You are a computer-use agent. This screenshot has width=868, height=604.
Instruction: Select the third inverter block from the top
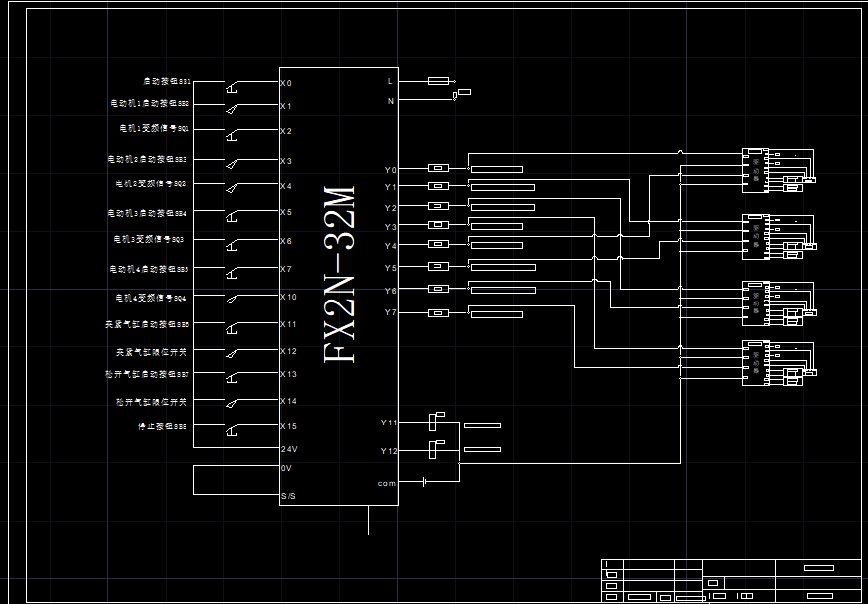coord(755,303)
